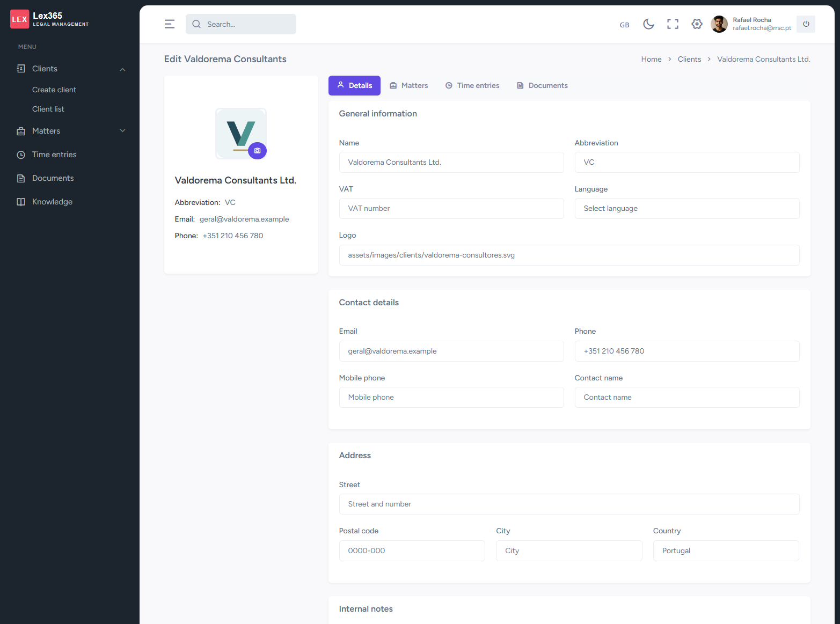Switch to the Time entries tab
The image size is (840, 624).
pyautogui.click(x=472, y=86)
